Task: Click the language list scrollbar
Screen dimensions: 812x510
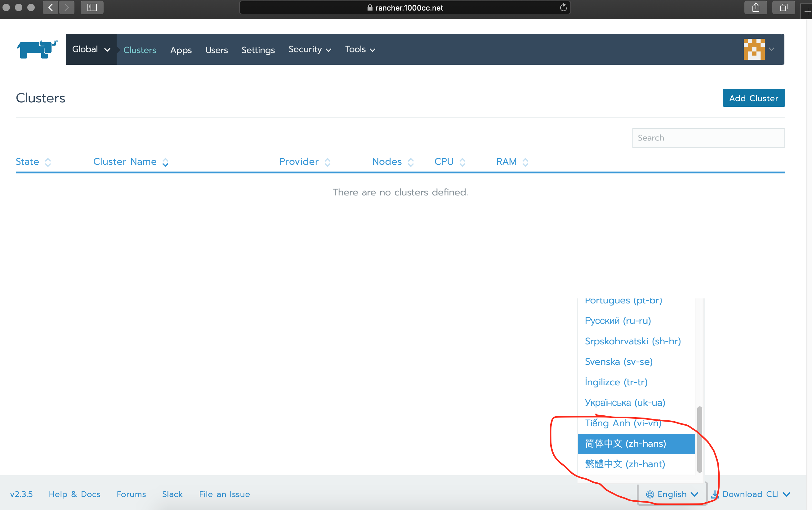Action: [699, 440]
